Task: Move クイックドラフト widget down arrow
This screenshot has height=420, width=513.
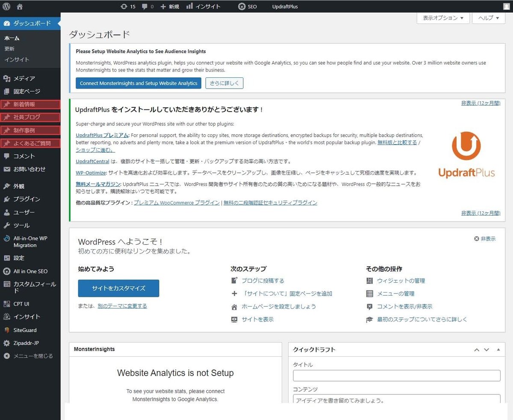Action: (x=486, y=349)
